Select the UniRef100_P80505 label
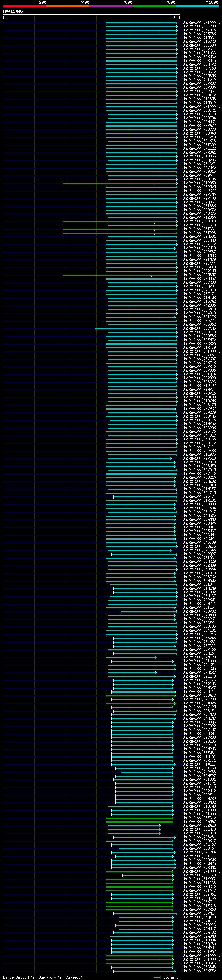The height and width of the screenshot is (980, 222). coord(199,187)
